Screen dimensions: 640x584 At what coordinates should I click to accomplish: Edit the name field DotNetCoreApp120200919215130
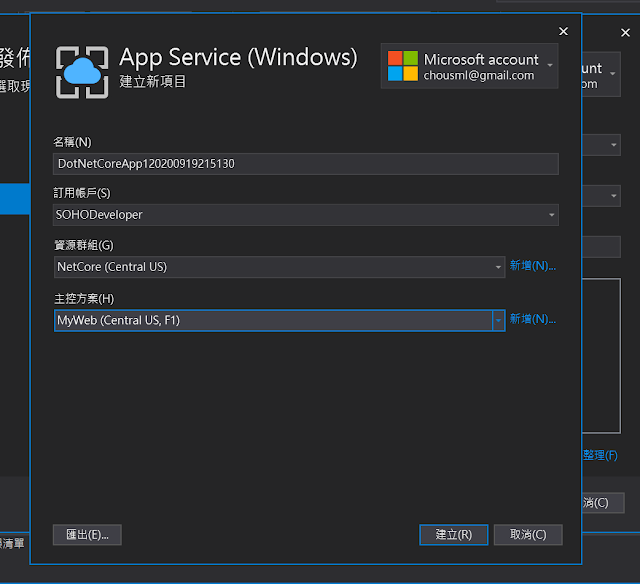pos(306,164)
